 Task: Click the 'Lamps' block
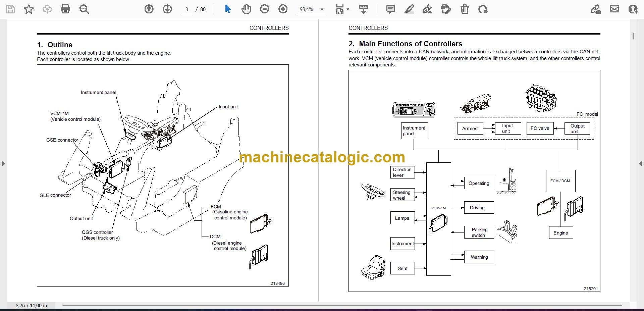(402, 218)
